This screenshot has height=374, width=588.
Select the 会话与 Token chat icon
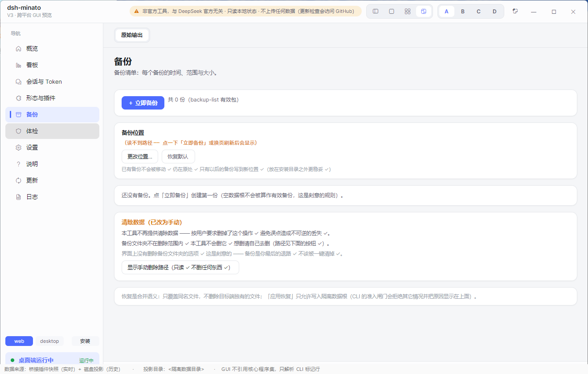point(18,81)
